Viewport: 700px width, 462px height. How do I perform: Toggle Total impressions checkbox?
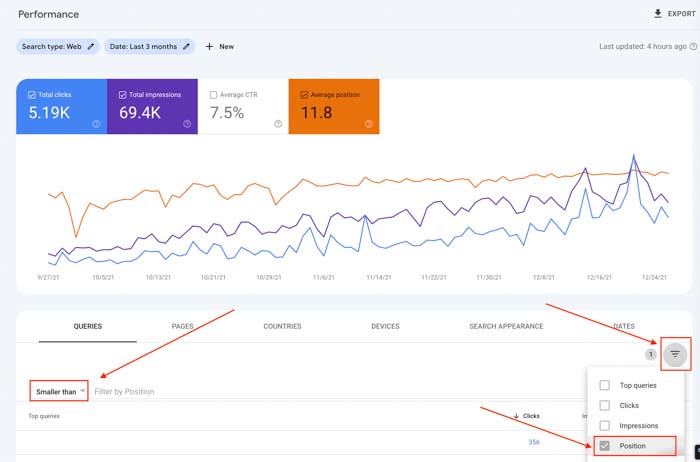click(x=122, y=95)
